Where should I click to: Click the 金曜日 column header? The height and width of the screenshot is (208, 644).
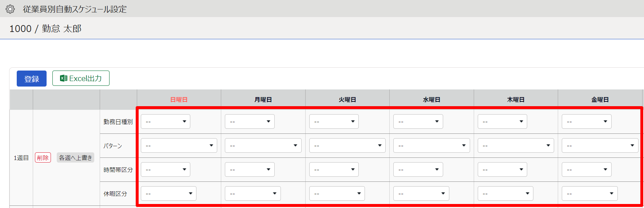pos(600,100)
